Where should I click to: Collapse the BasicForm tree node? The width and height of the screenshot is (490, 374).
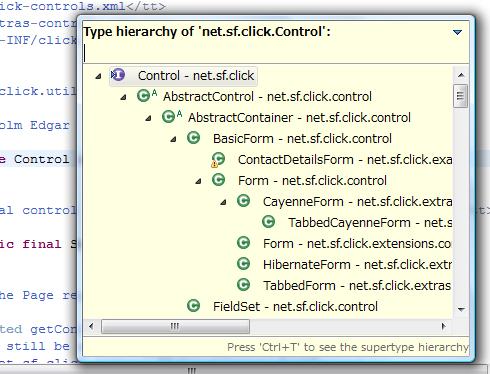(x=173, y=139)
